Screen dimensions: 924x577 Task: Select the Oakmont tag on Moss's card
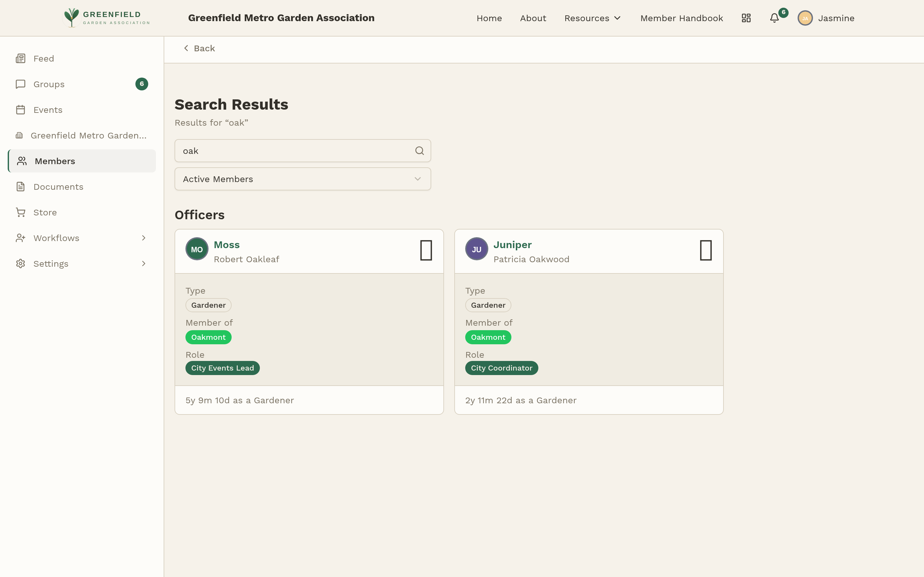point(208,337)
